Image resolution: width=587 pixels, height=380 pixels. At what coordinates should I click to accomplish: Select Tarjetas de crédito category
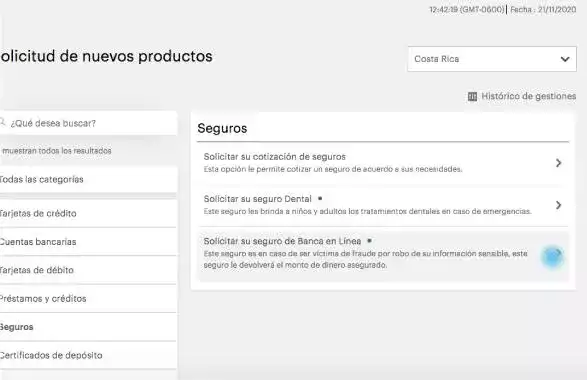click(x=88, y=213)
